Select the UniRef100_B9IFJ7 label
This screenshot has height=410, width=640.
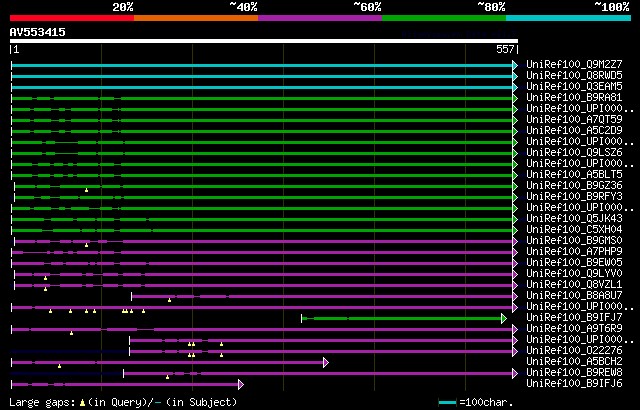tap(574, 318)
